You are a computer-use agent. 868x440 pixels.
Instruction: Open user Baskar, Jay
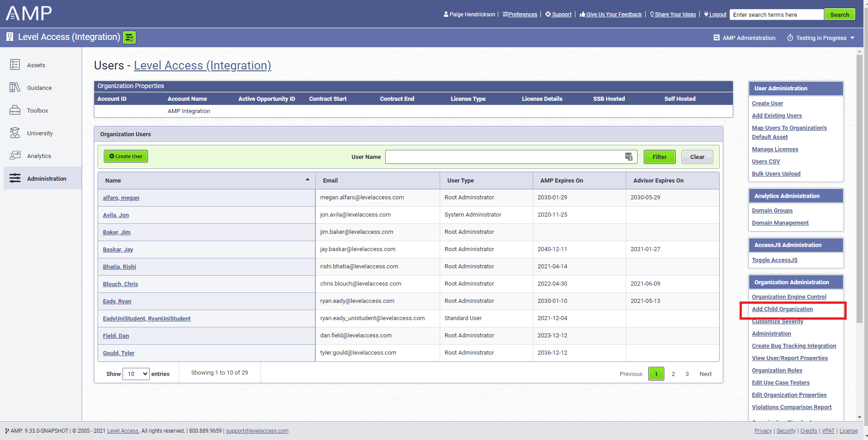(118, 249)
